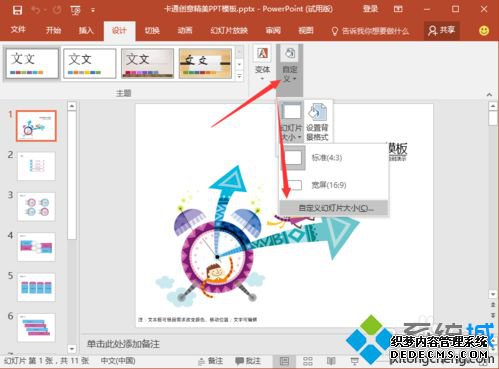Click the Ribbon Display Options icon
Screen dimensions: 499x369
tap(398, 9)
